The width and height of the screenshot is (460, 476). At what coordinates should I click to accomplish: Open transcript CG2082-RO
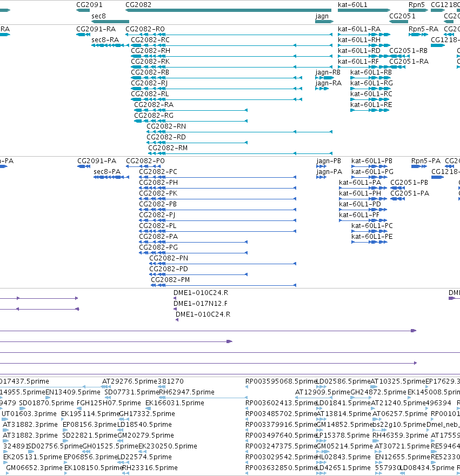pyautogui.click(x=145, y=29)
